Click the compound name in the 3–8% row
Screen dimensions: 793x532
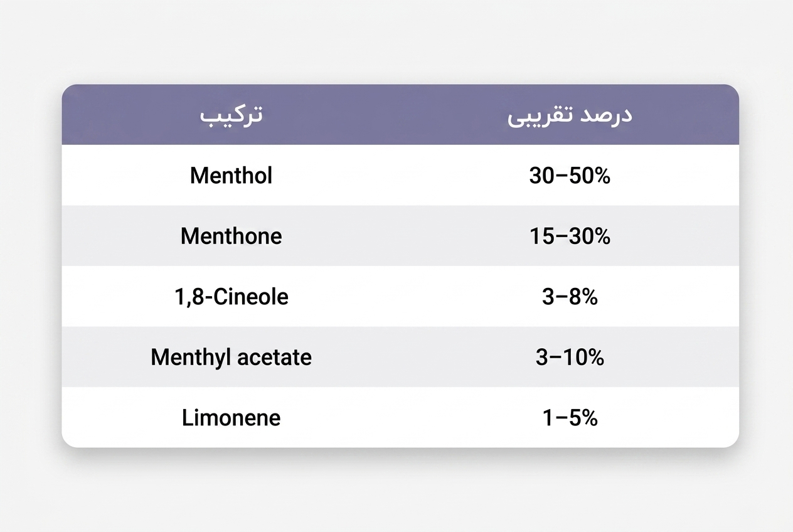(231, 296)
